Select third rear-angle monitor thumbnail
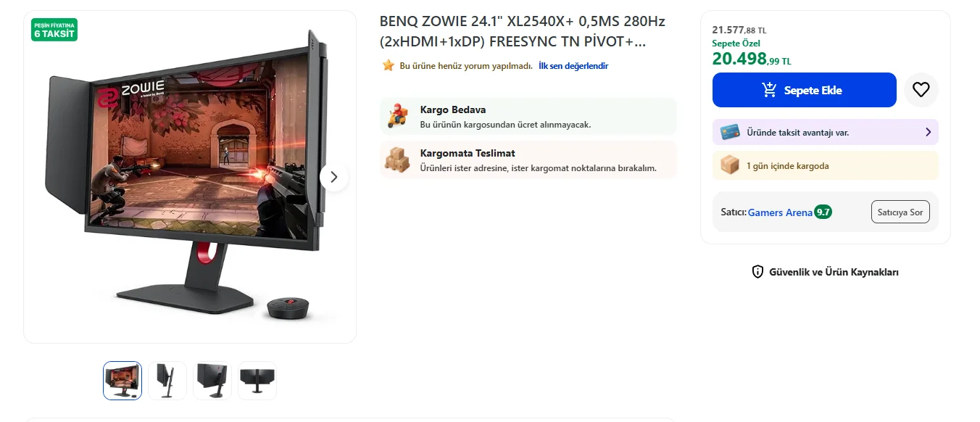This screenshot has width=980, height=422. click(212, 381)
